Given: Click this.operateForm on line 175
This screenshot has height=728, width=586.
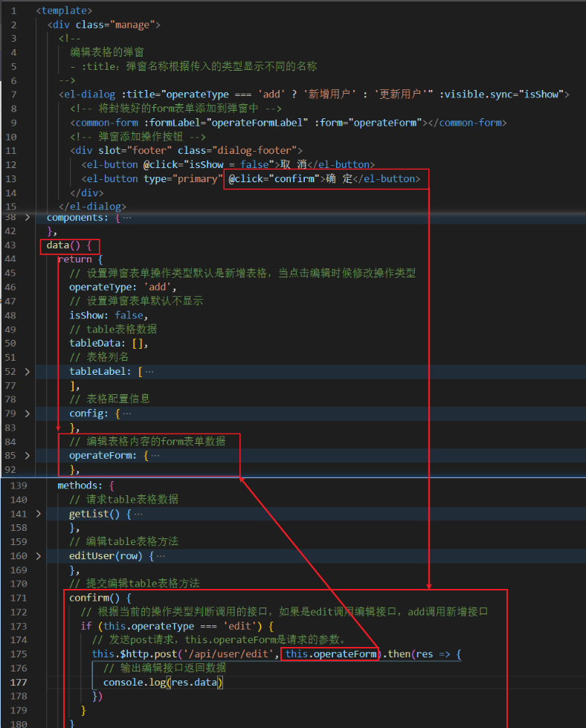Looking at the screenshot, I should coord(331,654).
